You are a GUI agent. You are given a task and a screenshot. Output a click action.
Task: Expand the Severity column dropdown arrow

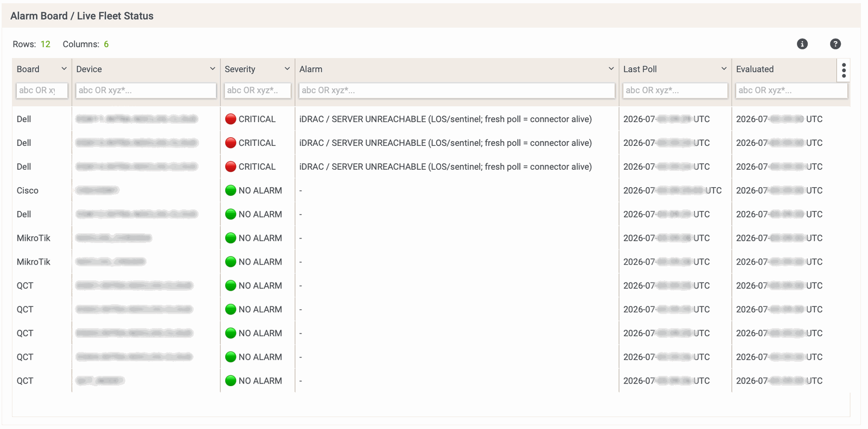click(x=287, y=69)
